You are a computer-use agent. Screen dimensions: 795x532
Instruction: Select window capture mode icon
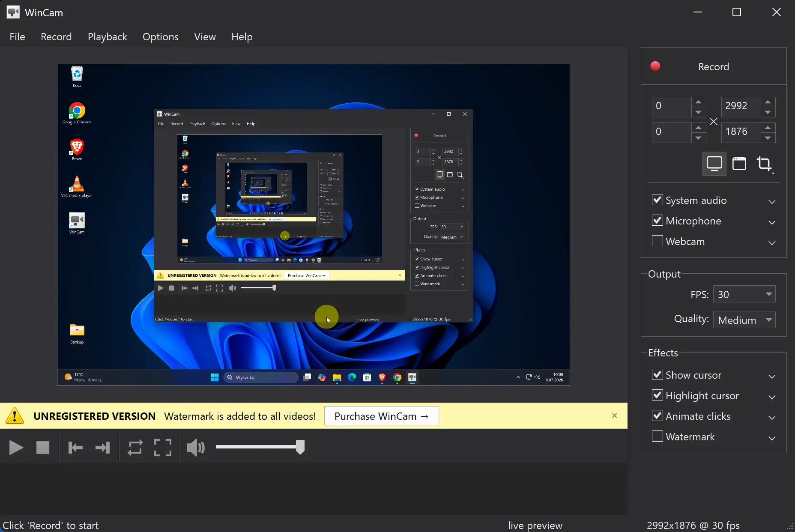[x=739, y=164]
